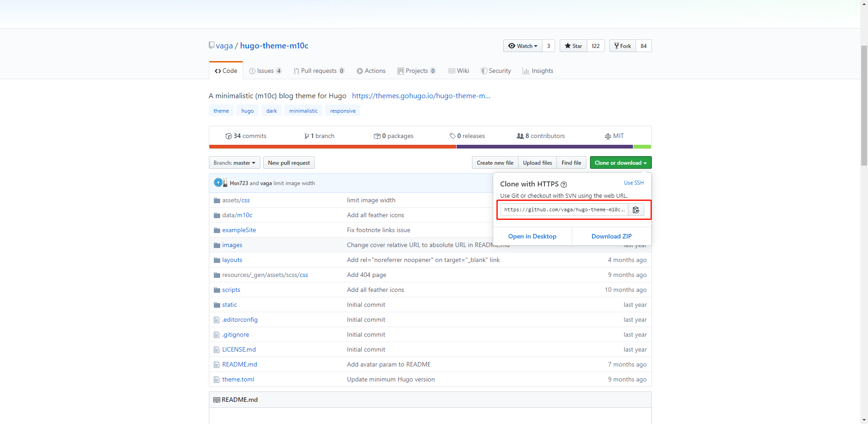This screenshot has width=868, height=424.
Task: Open the Branch: master selector
Action: coord(234,163)
